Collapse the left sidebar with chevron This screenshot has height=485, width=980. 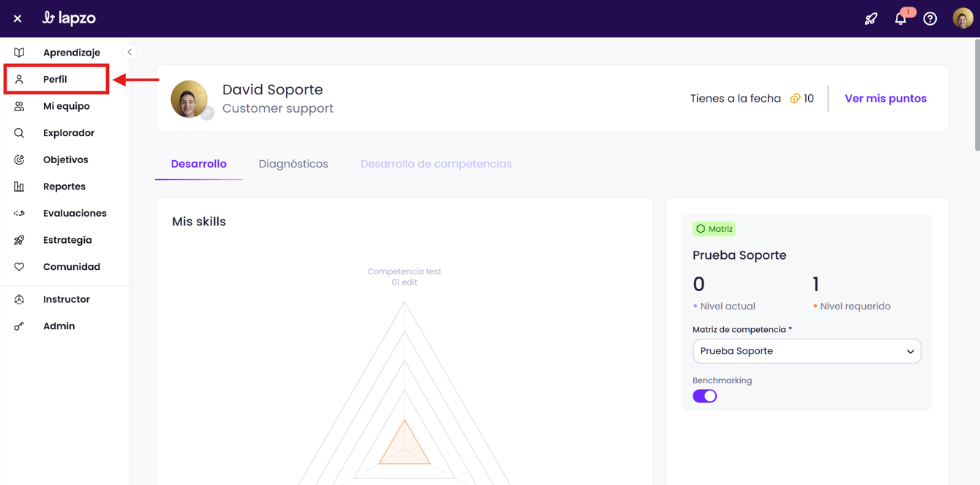(x=129, y=52)
